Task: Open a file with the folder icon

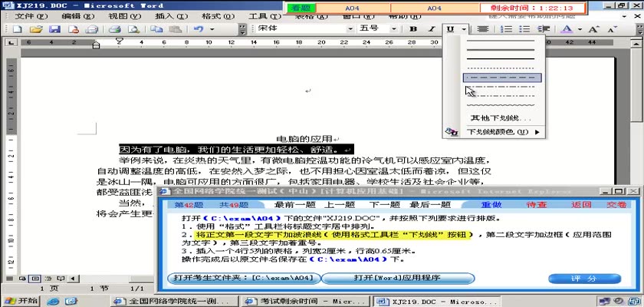Action: (36, 29)
